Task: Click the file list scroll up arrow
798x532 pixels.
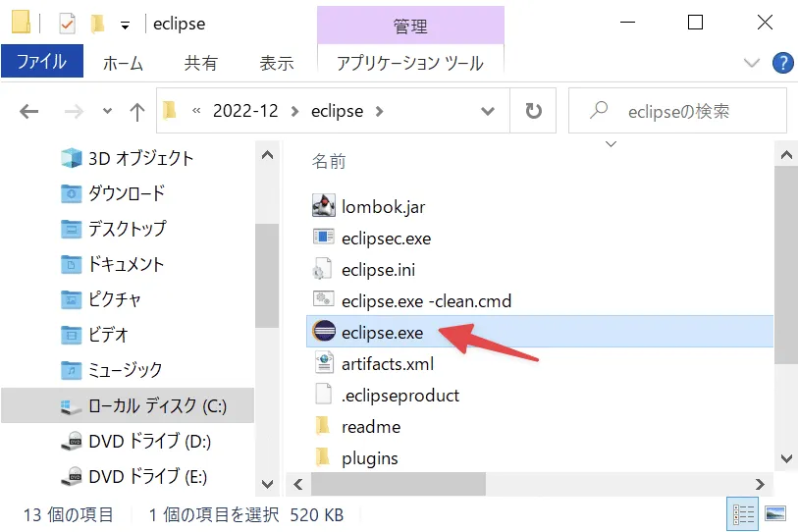Action: [786, 155]
